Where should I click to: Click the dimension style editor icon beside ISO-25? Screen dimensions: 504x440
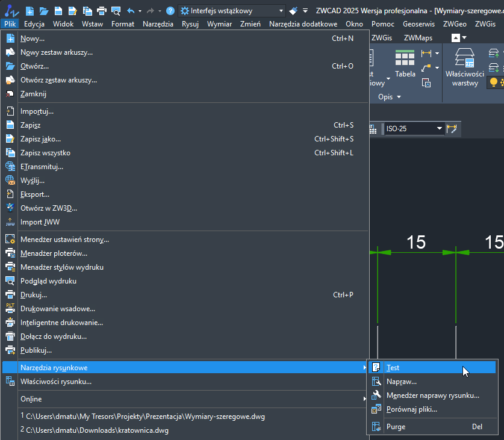(452, 129)
